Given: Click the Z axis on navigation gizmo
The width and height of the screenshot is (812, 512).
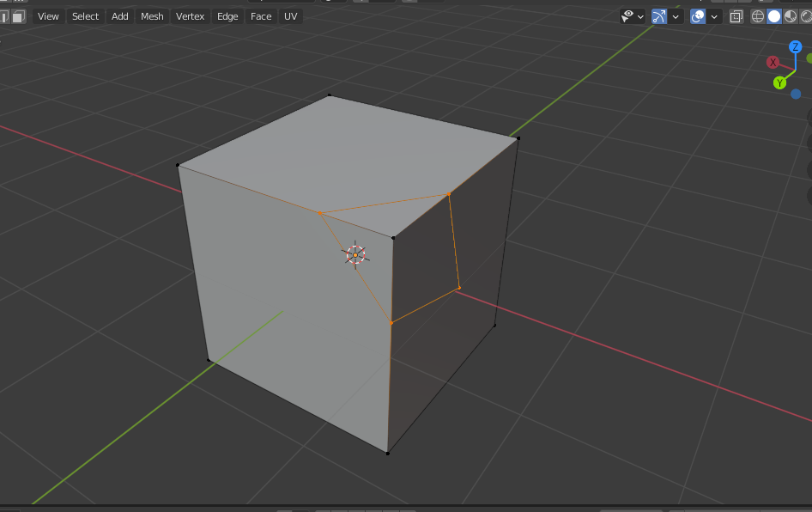Looking at the screenshot, I should [796, 47].
